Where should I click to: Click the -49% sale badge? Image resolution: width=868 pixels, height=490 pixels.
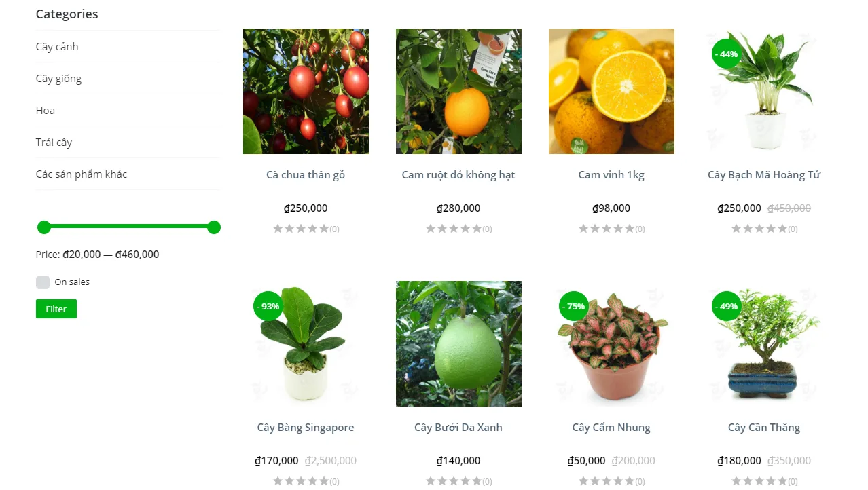727,306
